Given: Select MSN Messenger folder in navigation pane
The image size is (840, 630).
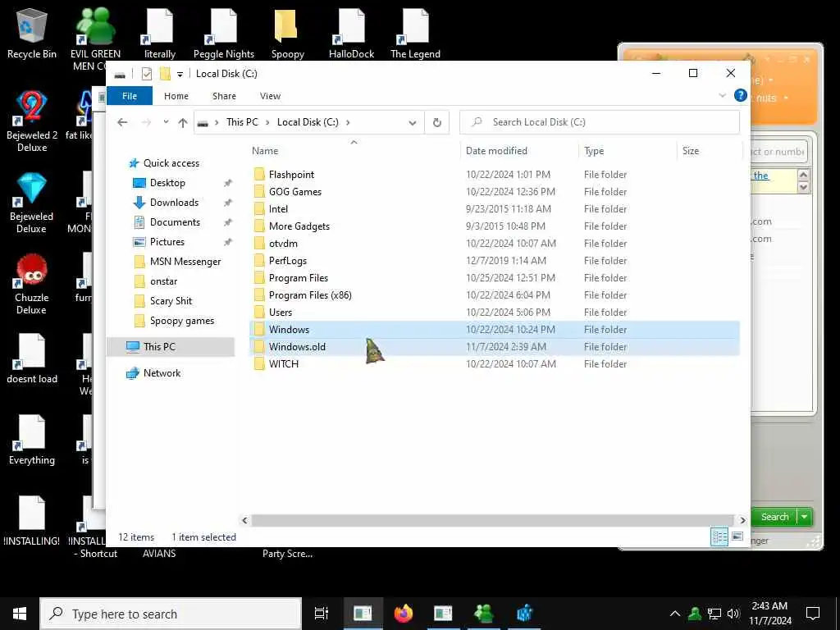Looking at the screenshot, I should click(185, 262).
